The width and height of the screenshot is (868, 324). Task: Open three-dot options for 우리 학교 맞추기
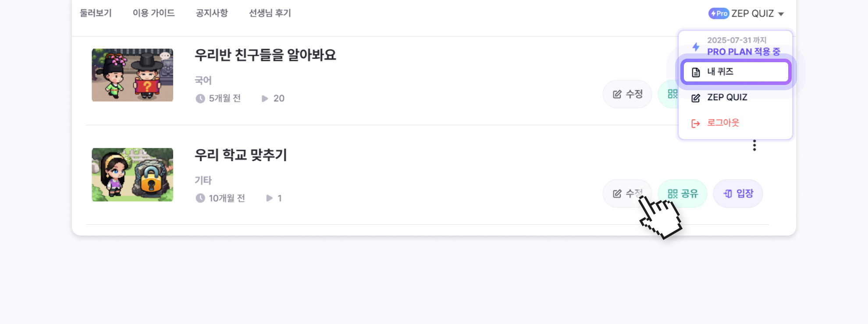point(754,145)
